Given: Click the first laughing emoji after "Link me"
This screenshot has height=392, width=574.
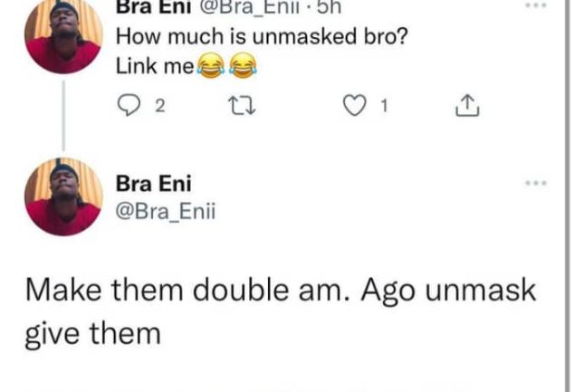Looking at the screenshot, I should [211, 66].
